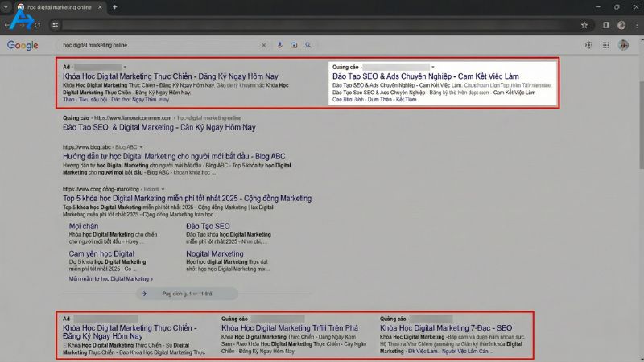644x362 pixels.
Task: Click the 'https://www.blog.abc' result URL
Action: [x=87, y=147]
